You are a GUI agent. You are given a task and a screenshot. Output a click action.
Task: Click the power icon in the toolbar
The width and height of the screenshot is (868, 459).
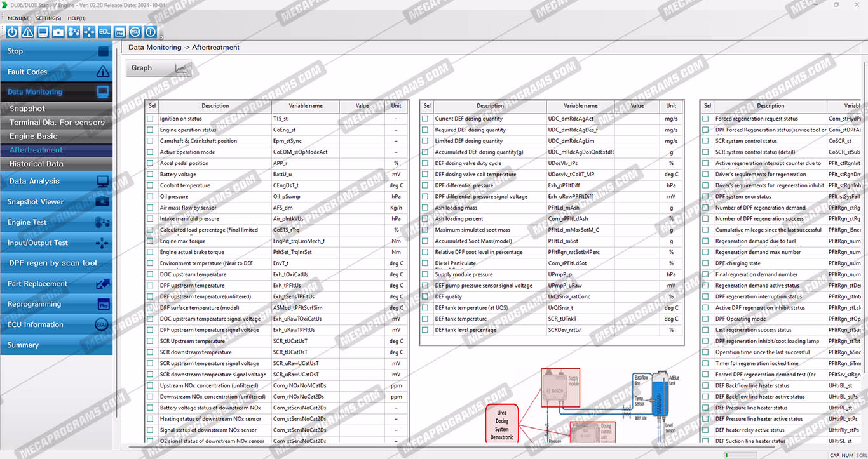(12, 32)
